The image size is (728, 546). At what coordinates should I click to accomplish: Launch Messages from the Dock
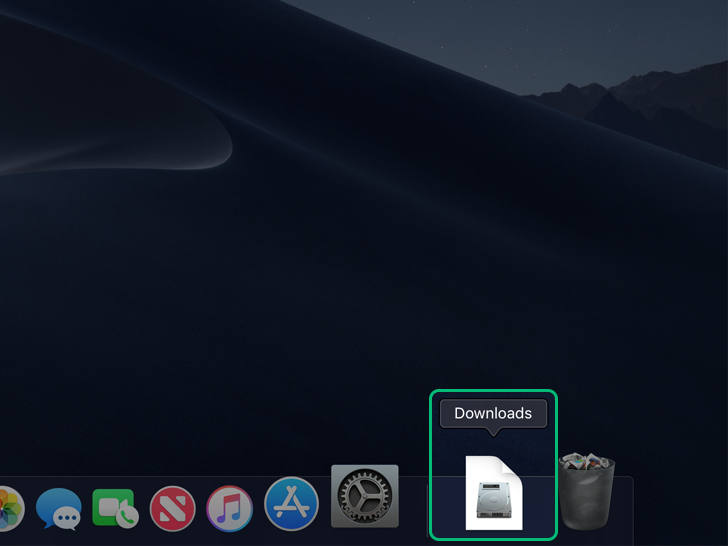point(58,509)
